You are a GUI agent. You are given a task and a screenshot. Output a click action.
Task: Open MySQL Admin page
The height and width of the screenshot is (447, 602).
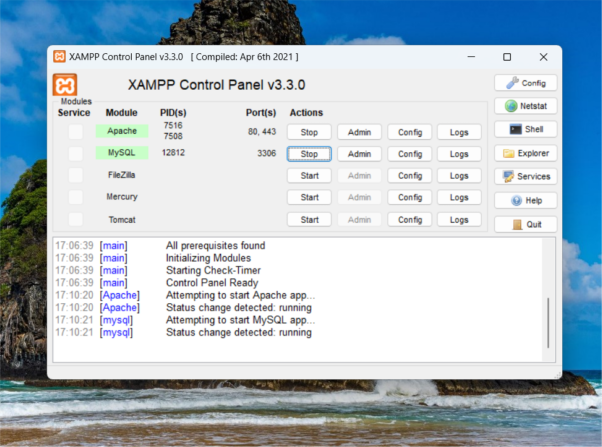pos(359,154)
